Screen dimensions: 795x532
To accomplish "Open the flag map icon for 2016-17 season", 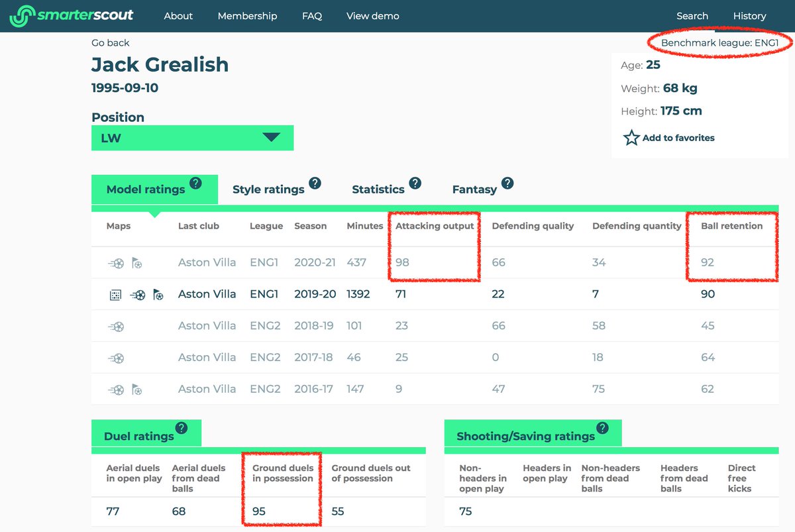I will 136,390.
